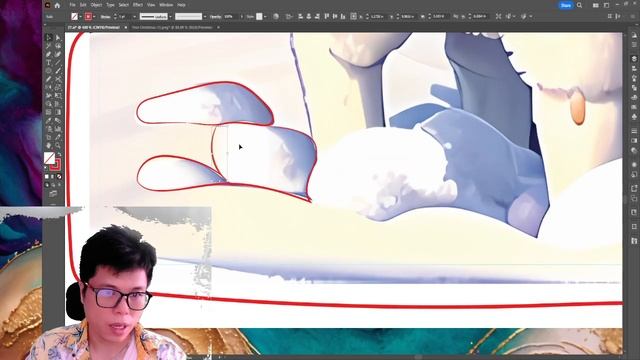The width and height of the screenshot is (640, 360).
Task: Select the Zoom tool
Action: click(58, 145)
